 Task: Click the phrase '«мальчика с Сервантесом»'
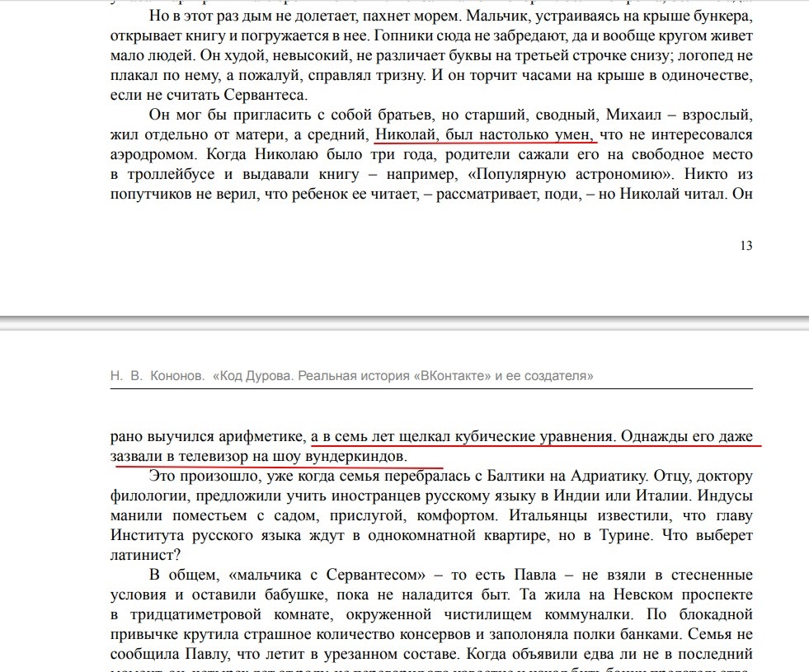pyautogui.click(x=326, y=575)
